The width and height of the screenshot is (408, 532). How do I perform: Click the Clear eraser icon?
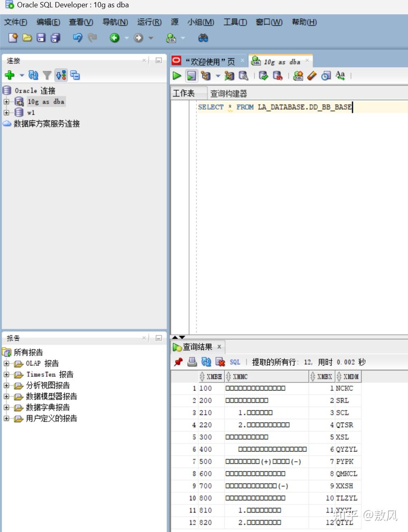click(312, 76)
